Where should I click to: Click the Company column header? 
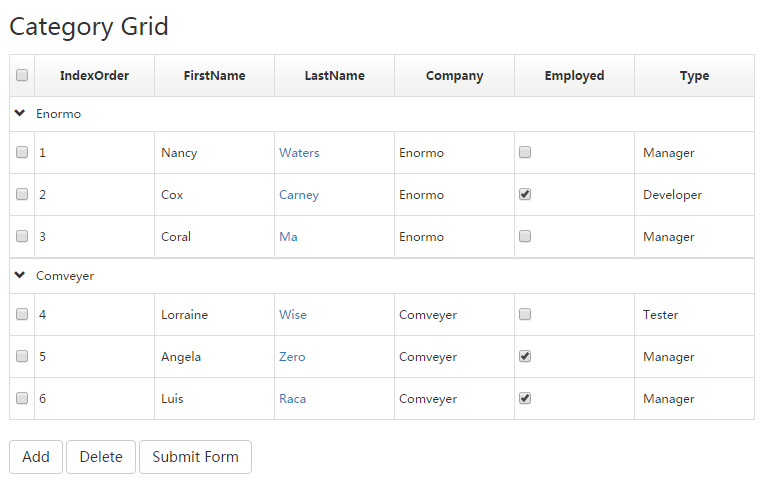click(x=454, y=76)
